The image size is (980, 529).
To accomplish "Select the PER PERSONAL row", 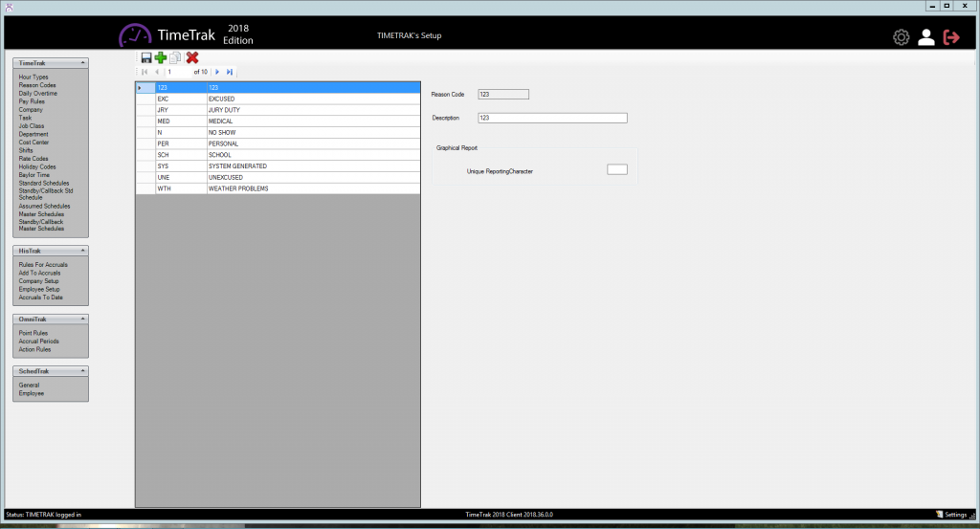I will pos(278,143).
